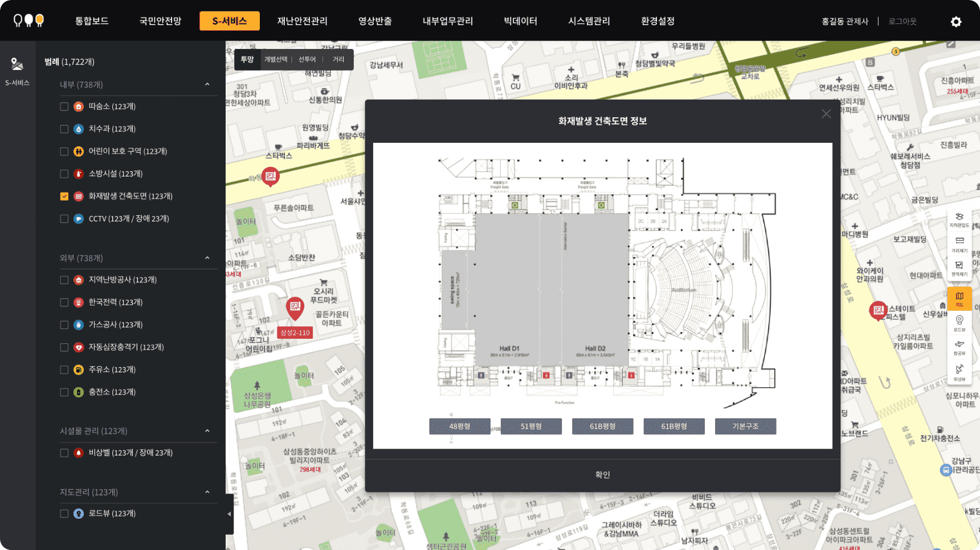Check the 따숨소 checkbox
The height and width of the screenshot is (550, 980).
(64, 106)
